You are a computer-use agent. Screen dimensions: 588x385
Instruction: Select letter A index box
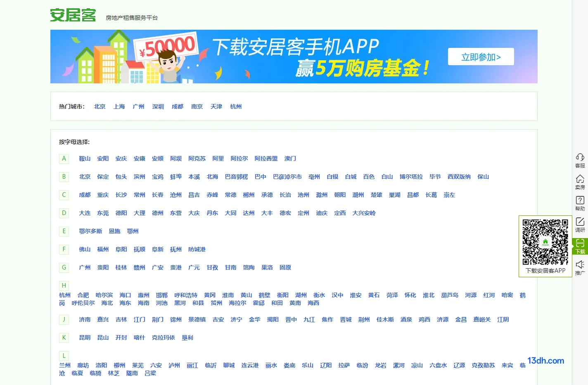click(x=64, y=158)
